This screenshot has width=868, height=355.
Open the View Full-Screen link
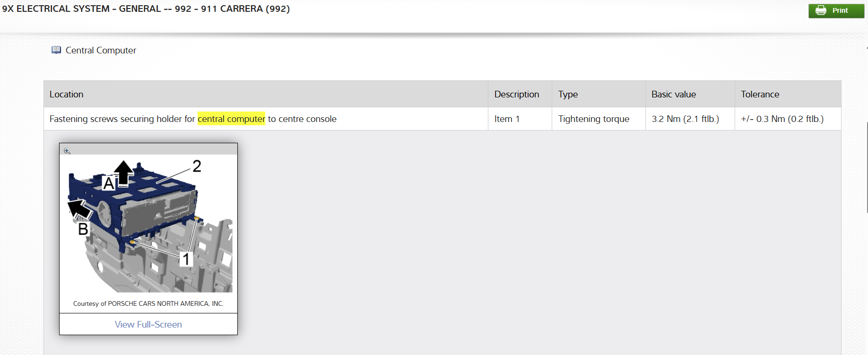click(148, 324)
